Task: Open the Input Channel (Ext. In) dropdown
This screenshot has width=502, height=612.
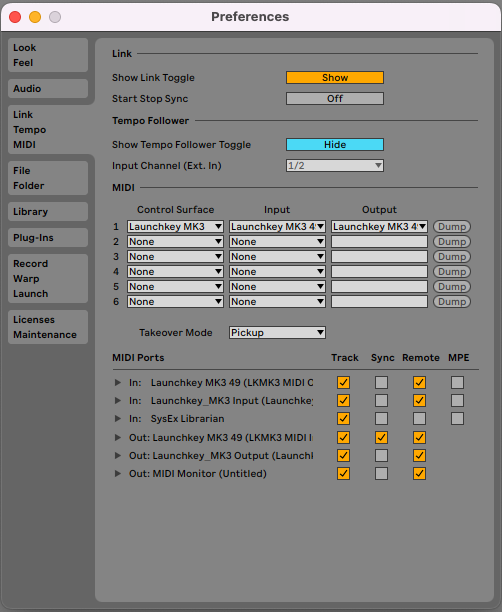Action: click(335, 165)
